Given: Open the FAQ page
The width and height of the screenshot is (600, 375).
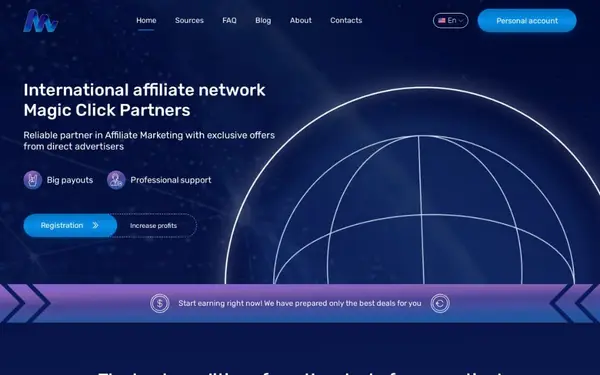Looking at the screenshot, I should 230,21.
